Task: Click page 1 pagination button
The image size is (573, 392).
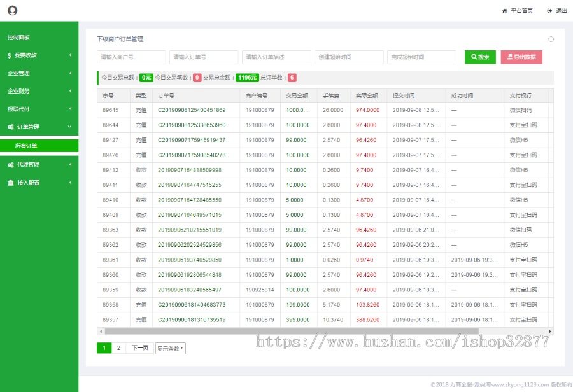Action: pyautogui.click(x=104, y=348)
